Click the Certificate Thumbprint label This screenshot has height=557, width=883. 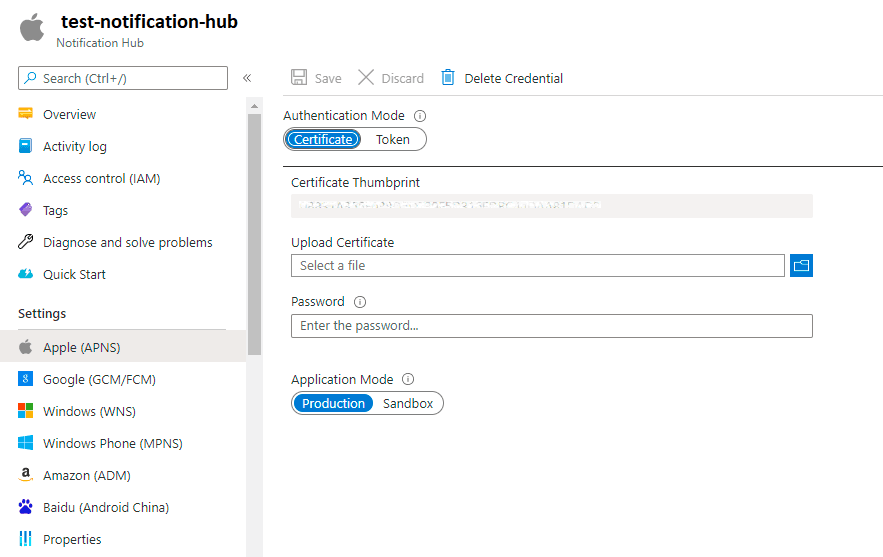tap(355, 182)
